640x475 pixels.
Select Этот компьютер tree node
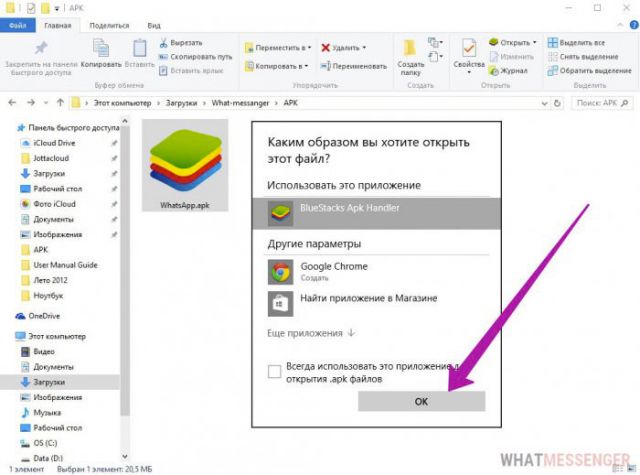(x=57, y=336)
